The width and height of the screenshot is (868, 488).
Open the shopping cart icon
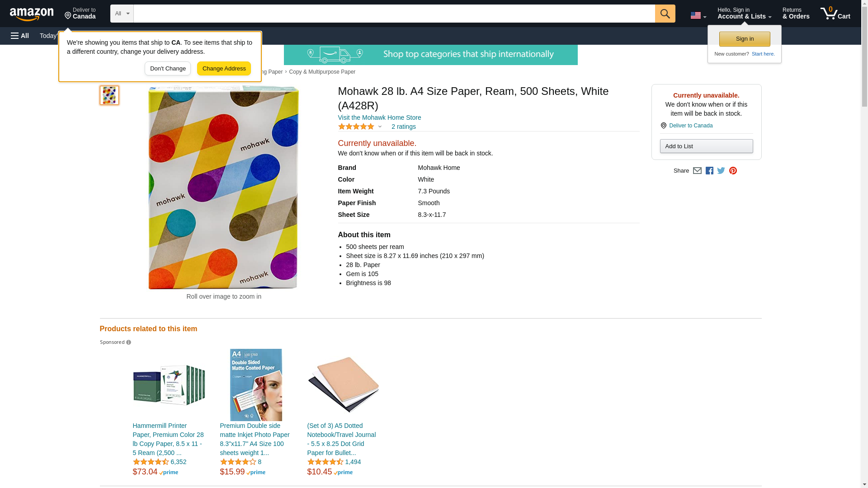pyautogui.click(x=835, y=14)
